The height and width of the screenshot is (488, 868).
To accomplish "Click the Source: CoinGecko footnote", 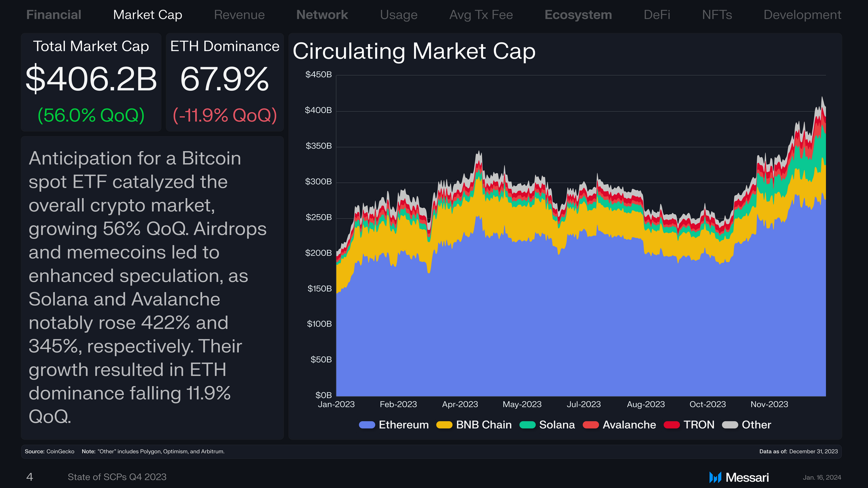I will 49,452.
